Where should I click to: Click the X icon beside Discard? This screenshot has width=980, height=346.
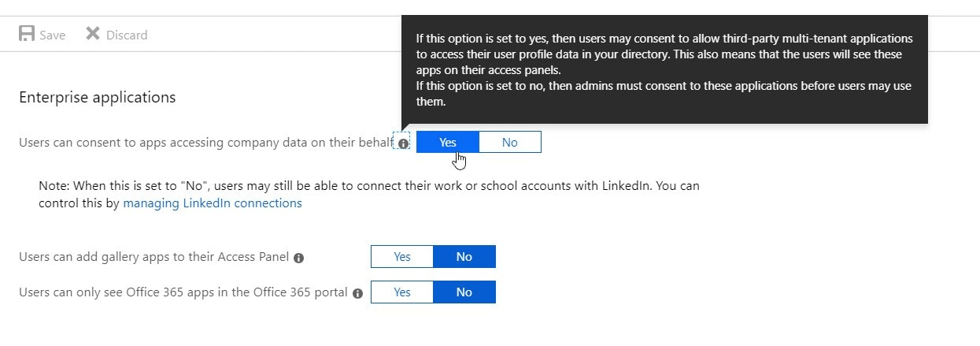[x=93, y=34]
